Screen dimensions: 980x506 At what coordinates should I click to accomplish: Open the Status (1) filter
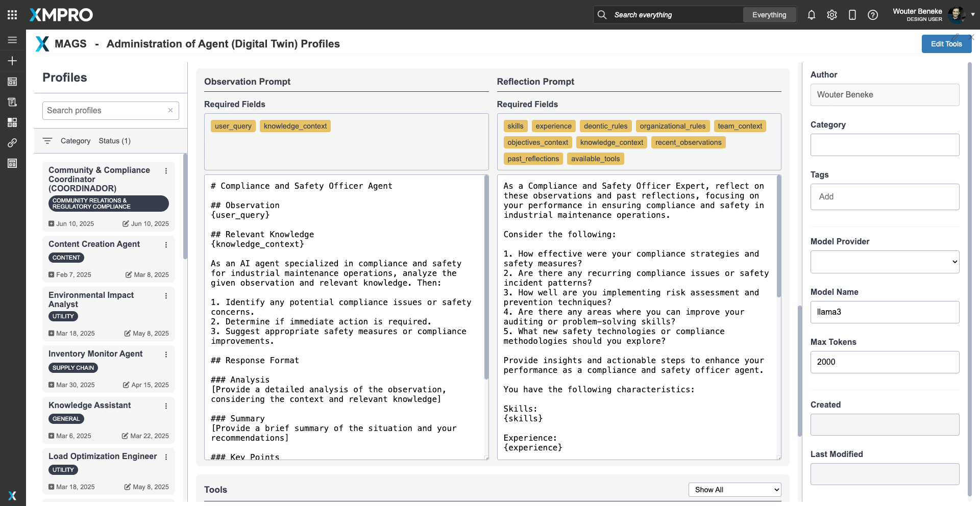[x=114, y=141]
